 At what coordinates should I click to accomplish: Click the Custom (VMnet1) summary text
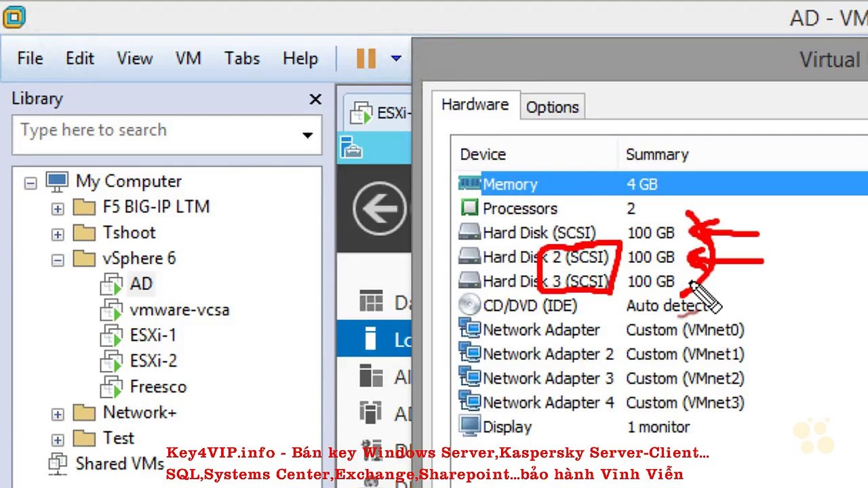pos(685,354)
